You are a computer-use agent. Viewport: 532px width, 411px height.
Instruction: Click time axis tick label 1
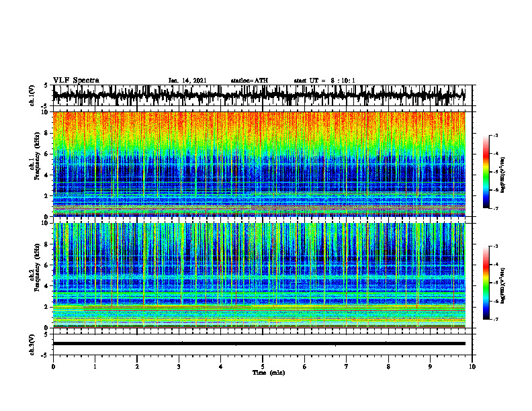point(95,367)
